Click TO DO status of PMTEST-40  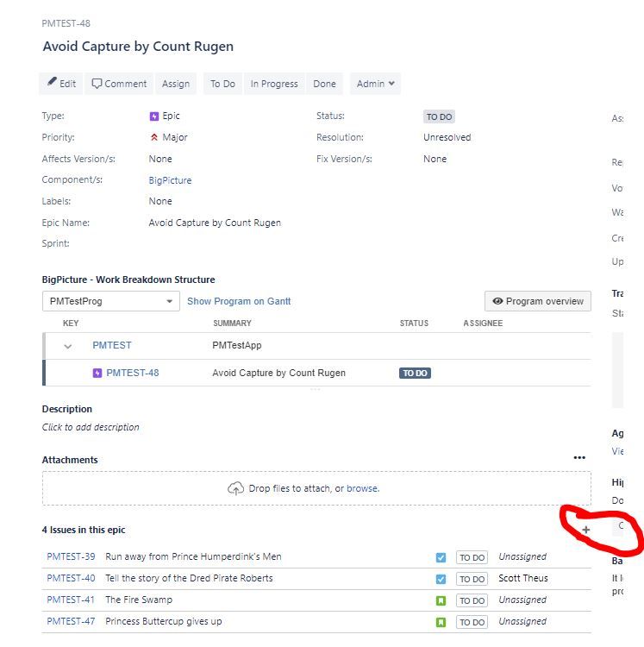tap(472, 579)
